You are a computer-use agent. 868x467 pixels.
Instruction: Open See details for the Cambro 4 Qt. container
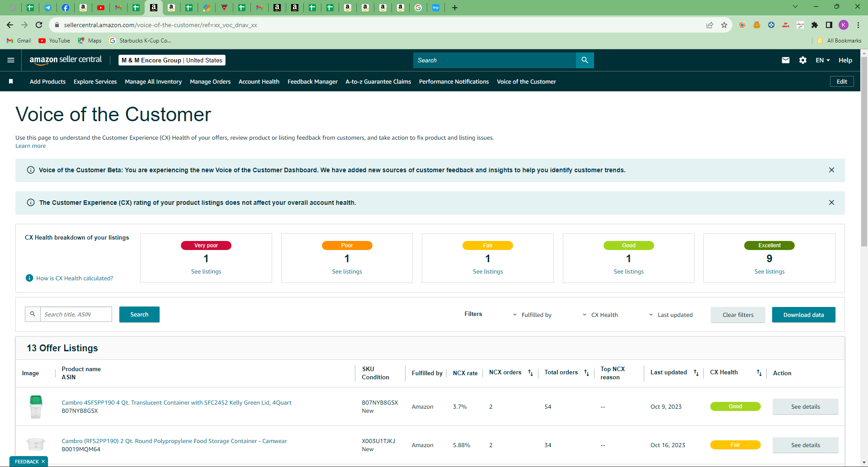[805, 406]
